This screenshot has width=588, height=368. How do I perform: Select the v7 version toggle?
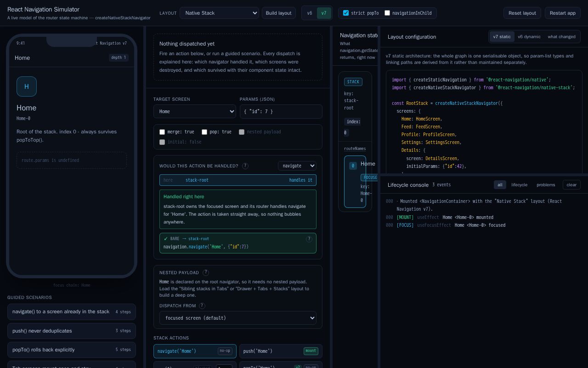(x=324, y=13)
